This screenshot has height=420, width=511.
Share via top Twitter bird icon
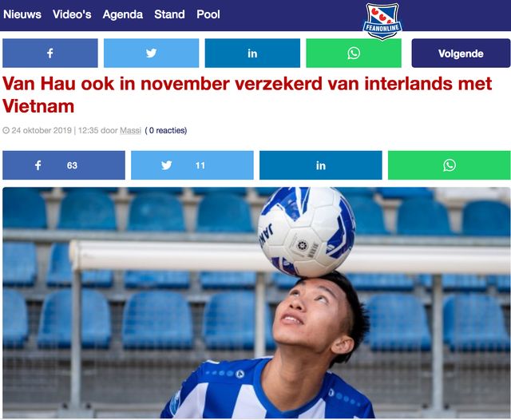coord(151,53)
